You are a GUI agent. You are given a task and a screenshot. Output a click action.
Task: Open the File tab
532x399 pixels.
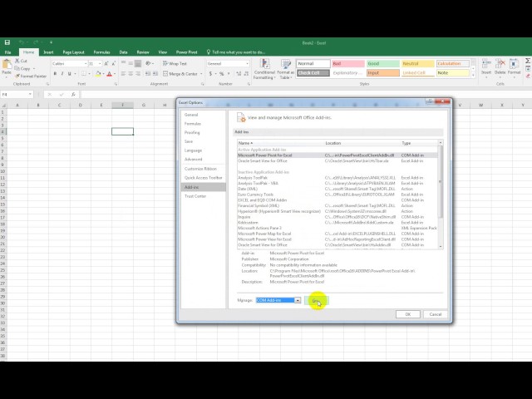[x=7, y=52]
